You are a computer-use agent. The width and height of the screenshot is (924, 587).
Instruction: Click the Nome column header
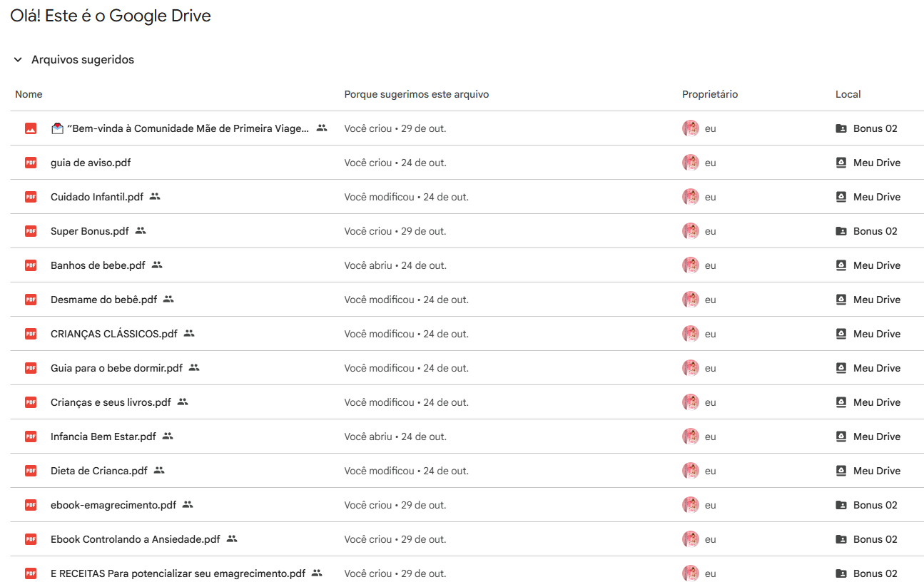(x=29, y=94)
